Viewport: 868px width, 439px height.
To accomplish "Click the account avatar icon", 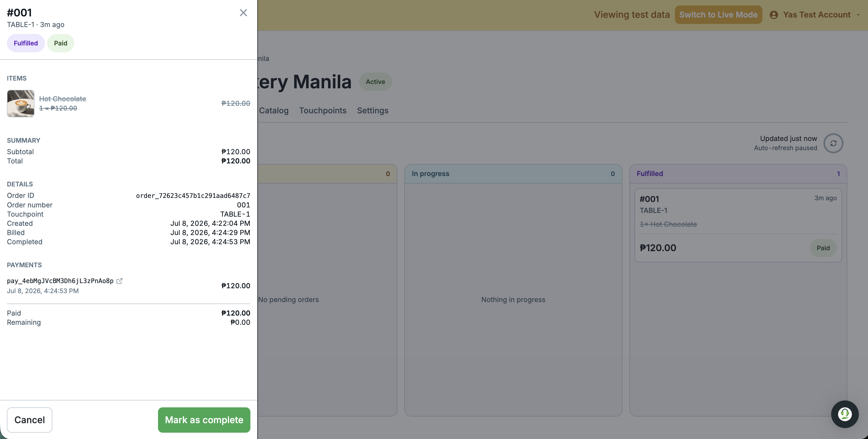I will click(x=774, y=15).
